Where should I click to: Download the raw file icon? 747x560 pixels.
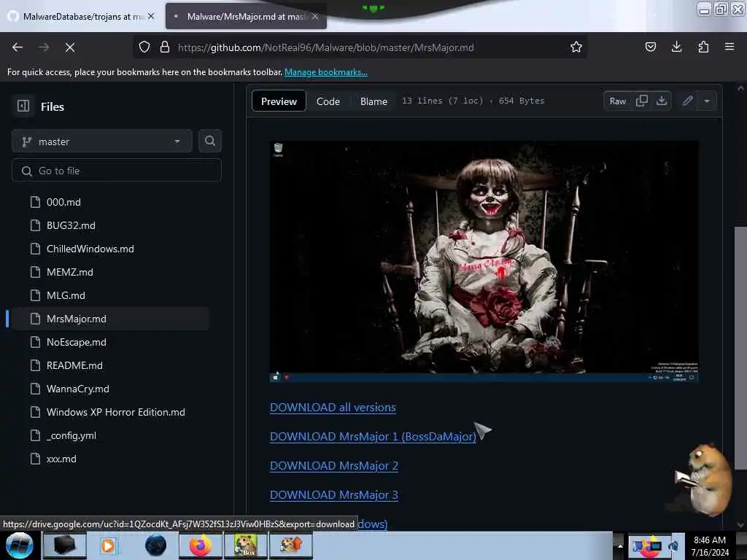661,101
